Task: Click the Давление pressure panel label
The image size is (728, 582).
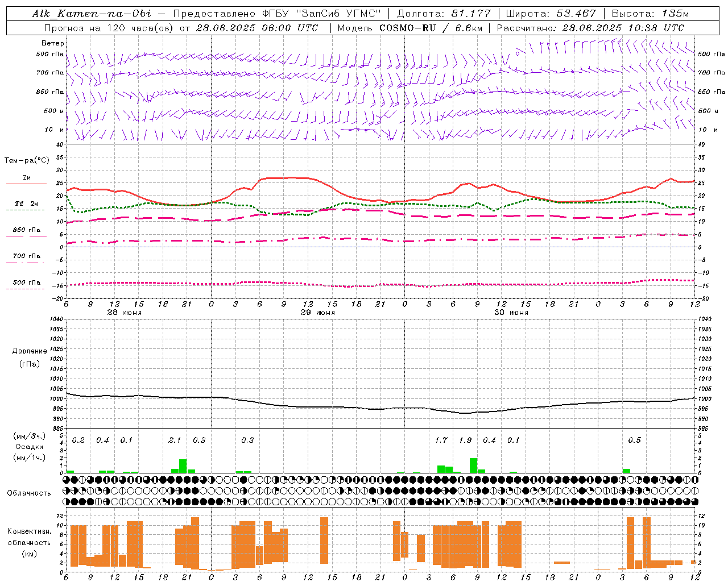Action: 30,351
